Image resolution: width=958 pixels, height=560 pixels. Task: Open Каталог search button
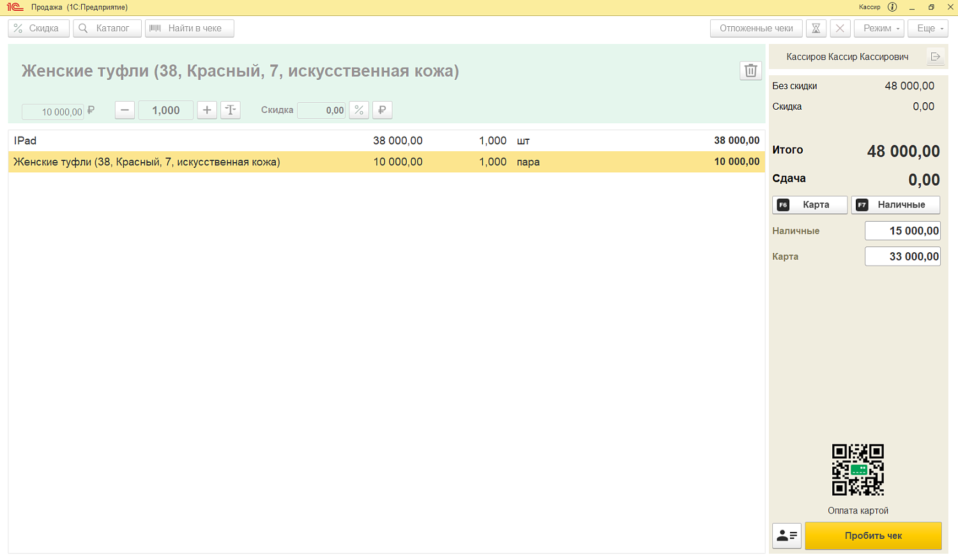pos(107,28)
